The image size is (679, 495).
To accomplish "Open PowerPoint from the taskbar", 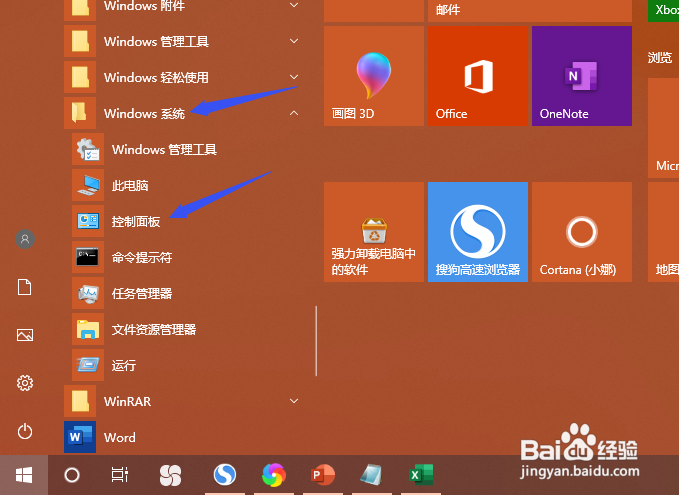I will point(323,475).
